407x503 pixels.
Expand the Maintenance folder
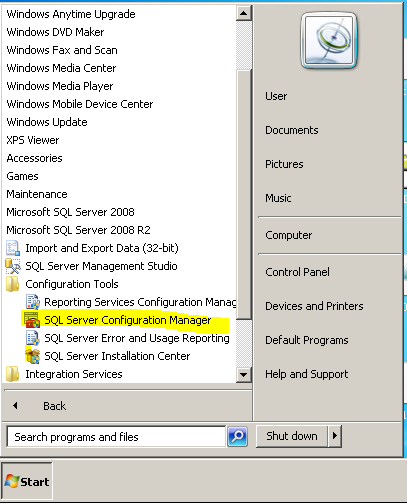click(x=37, y=194)
